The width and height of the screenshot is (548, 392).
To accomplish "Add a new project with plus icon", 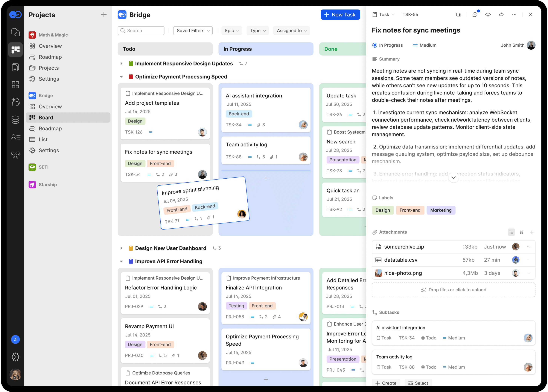I will 104,15.
